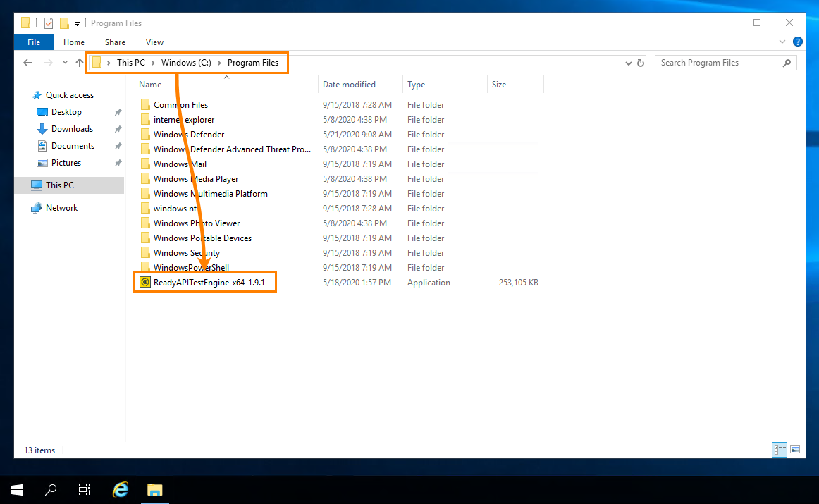The width and height of the screenshot is (819, 504).
Task: Open the Help question mark icon
Action: [798, 42]
